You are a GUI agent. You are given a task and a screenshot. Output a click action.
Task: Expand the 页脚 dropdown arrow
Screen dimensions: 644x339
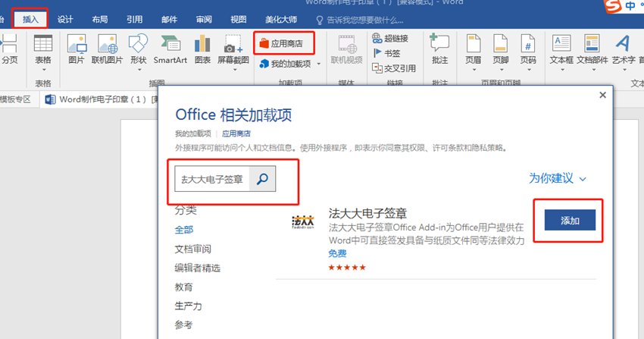[501, 70]
